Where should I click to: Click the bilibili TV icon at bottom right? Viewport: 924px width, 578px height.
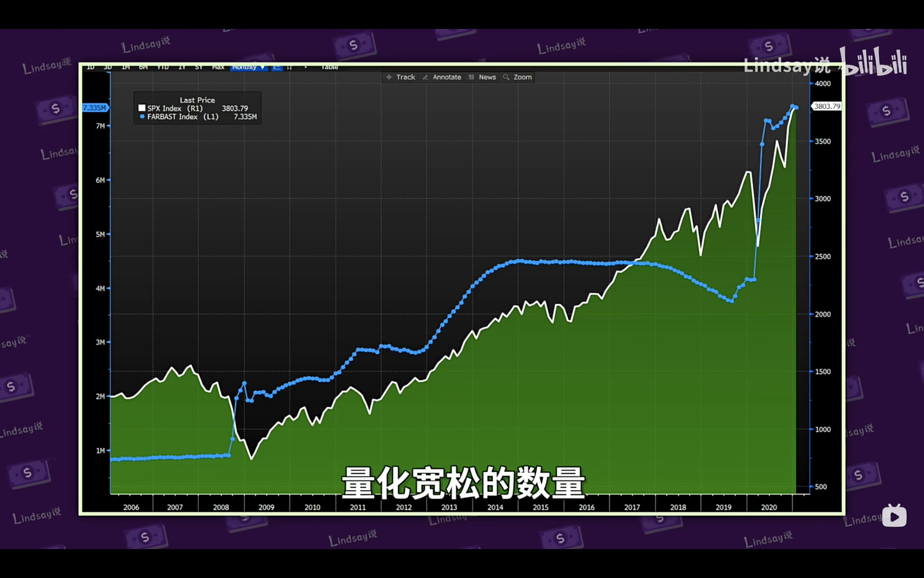[x=894, y=516]
